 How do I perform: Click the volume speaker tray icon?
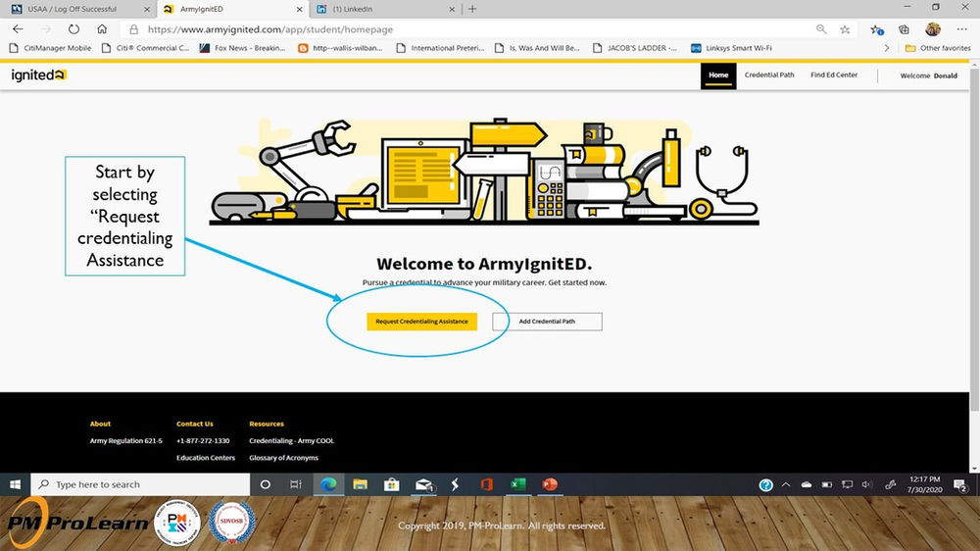[x=866, y=484]
